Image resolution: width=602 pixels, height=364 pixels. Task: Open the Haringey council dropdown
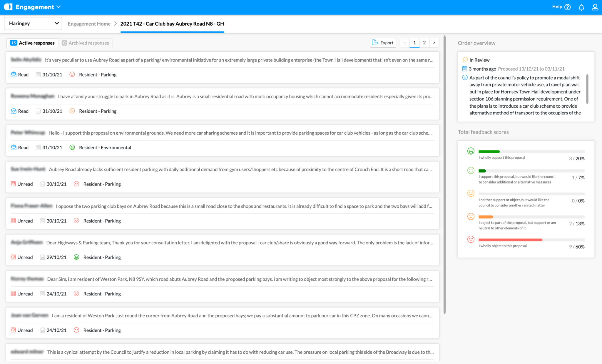pyautogui.click(x=33, y=24)
